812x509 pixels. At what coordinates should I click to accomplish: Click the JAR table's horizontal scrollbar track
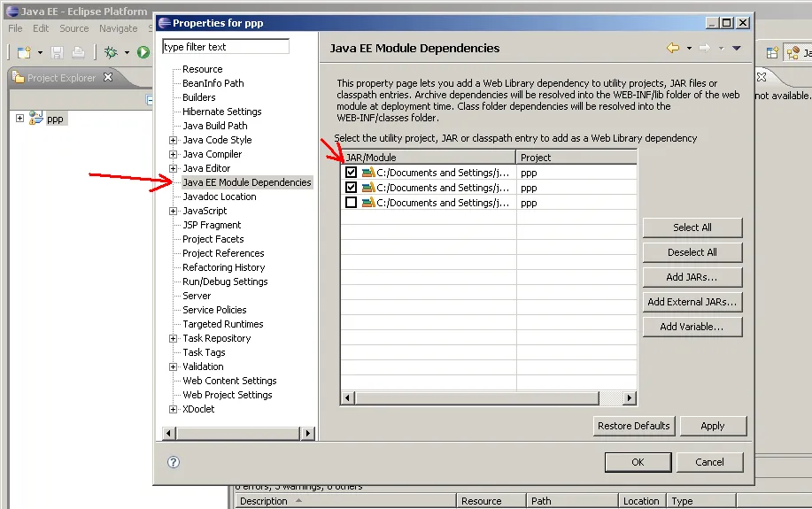[611, 397]
